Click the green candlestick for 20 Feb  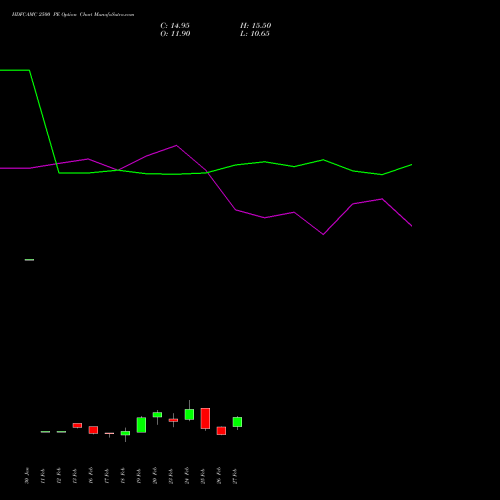point(157,415)
